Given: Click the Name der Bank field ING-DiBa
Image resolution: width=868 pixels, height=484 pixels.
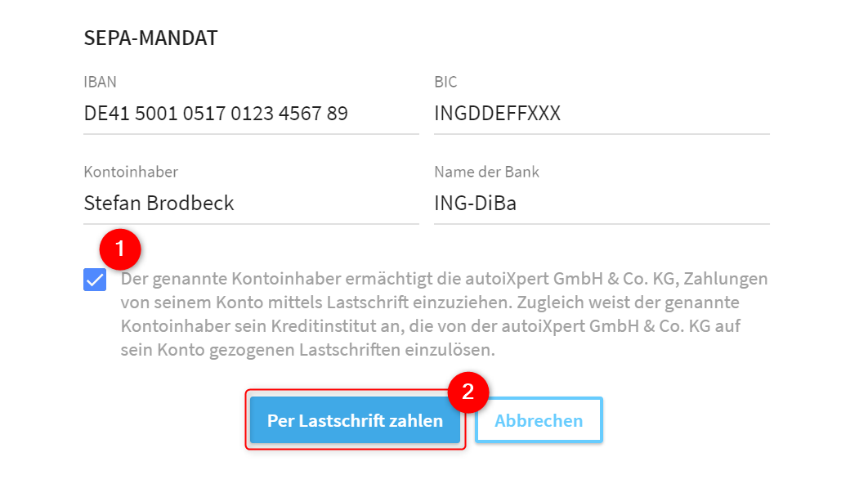Looking at the screenshot, I should point(602,204).
